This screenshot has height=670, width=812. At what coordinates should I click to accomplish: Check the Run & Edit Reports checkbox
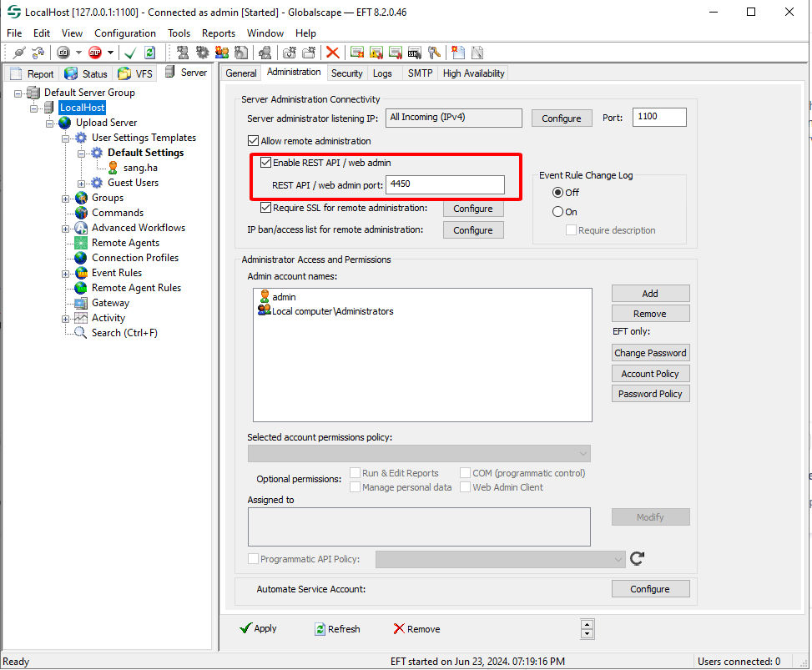(x=356, y=473)
